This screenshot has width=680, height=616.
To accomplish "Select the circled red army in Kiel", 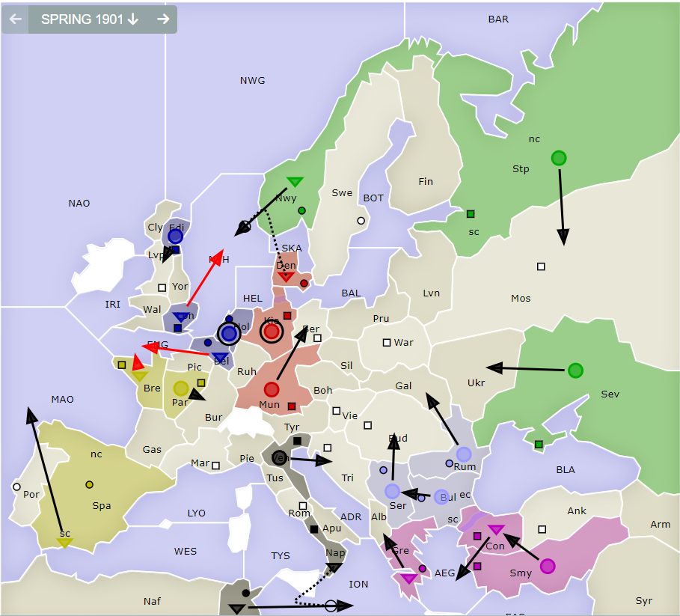I will tap(272, 332).
